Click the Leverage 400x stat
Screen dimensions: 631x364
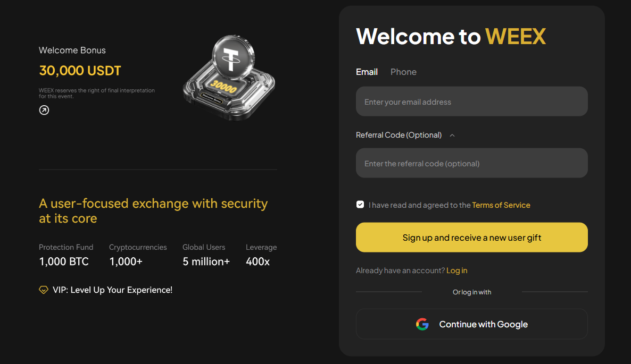point(261,255)
